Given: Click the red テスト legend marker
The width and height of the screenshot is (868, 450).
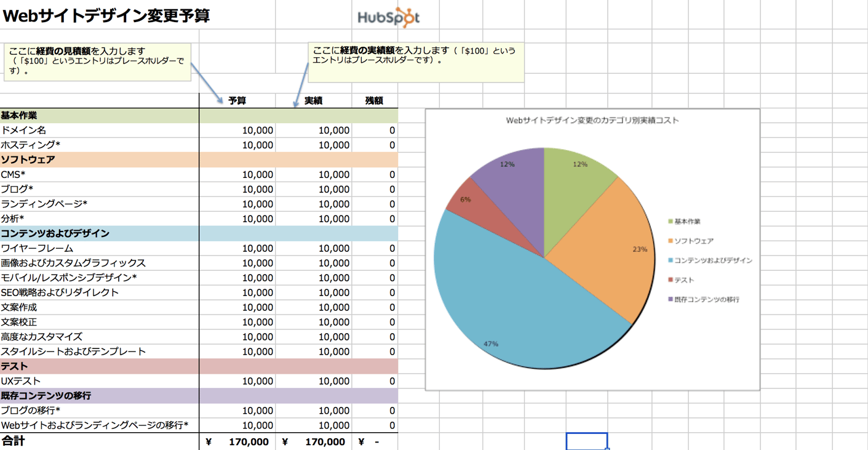Looking at the screenshot, I should click(671, 281).
